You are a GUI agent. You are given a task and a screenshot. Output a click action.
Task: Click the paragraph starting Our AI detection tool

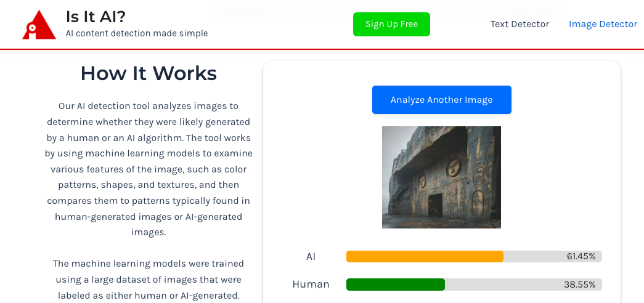(x=149, y=169)
